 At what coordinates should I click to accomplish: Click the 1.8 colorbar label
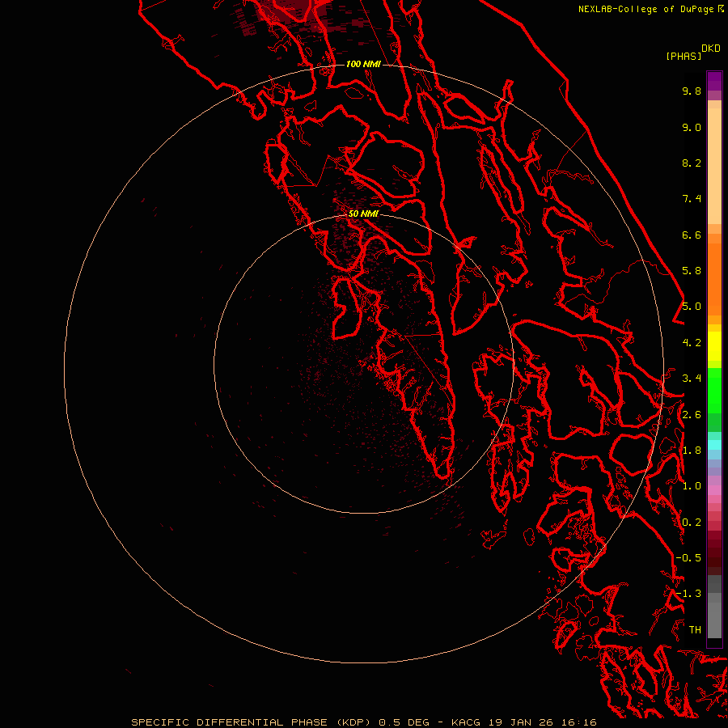(692, 451)
